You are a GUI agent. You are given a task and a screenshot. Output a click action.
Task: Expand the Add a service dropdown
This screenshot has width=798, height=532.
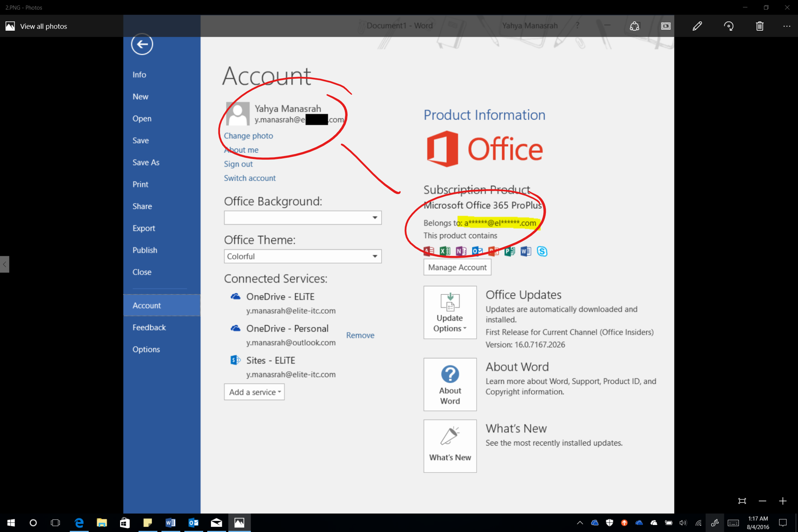point(254,392)
